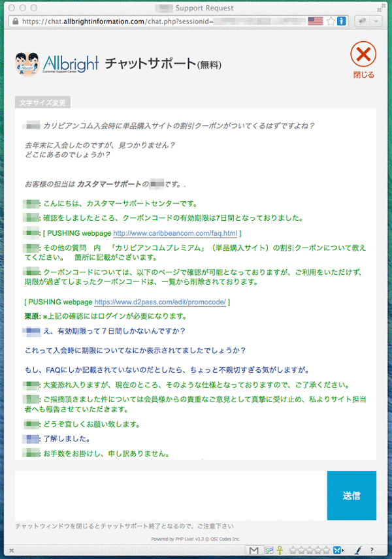Click the first rating star in status bar
This screenshot has width=392, height=559.
pyautogui.click(x=292, y=551)
